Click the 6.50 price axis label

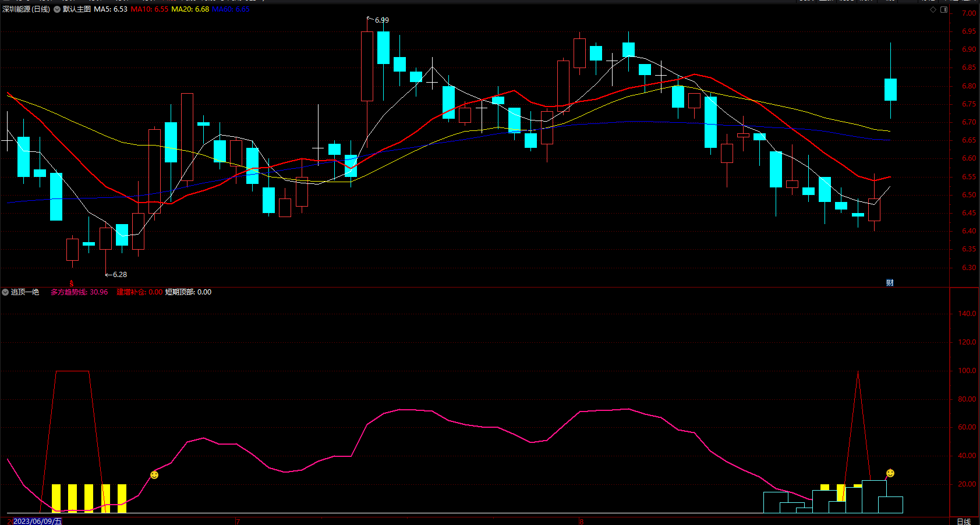(969, 195)
